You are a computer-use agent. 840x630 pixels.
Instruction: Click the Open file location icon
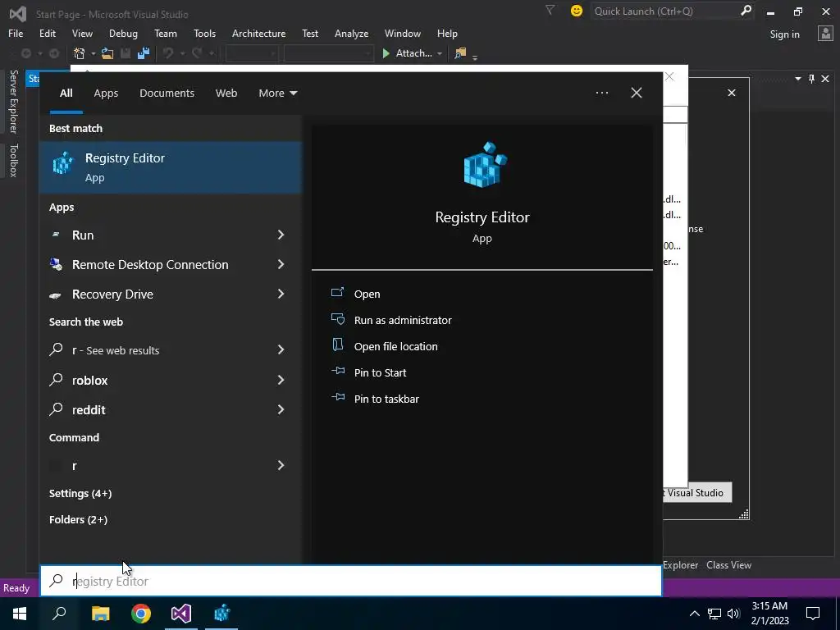337,345
